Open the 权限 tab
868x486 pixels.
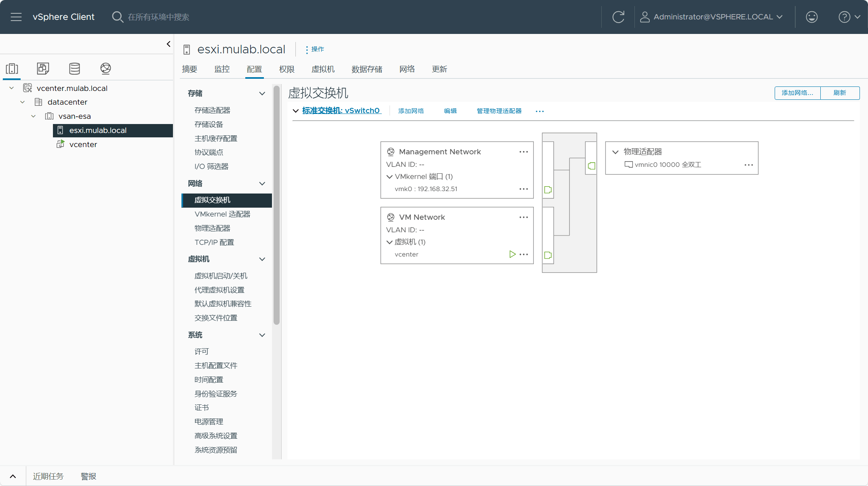pyautogui.click(x=287, y=69)
